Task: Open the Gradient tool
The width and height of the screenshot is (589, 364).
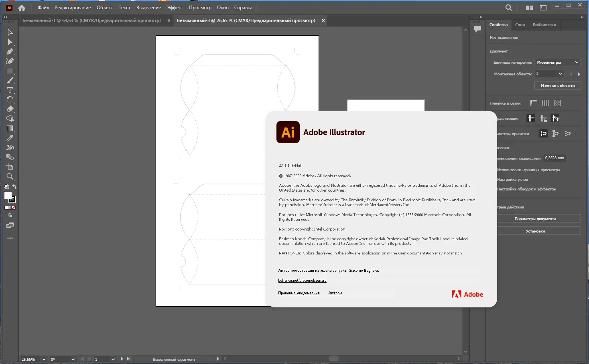Action: (x=10, y=128)
